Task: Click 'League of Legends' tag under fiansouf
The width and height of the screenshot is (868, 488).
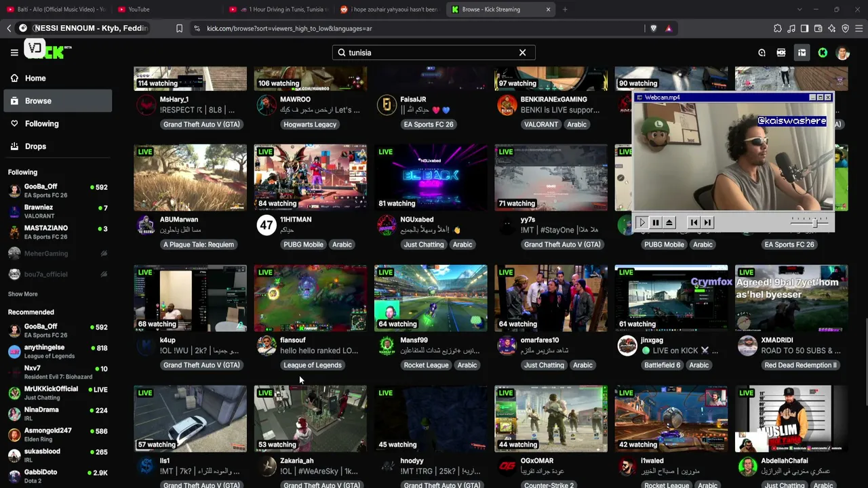Action: click(x=313, y=365)
